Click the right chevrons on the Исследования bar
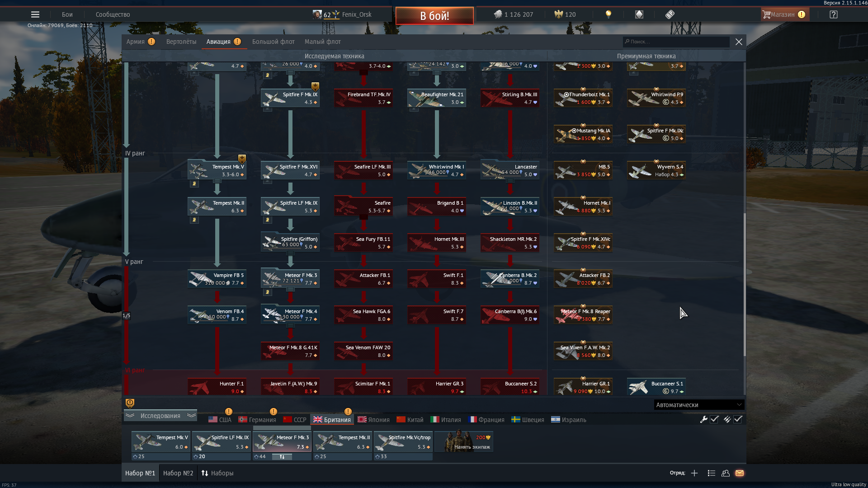This screenshot has height=488, width=868. click(x=191, y=416)
